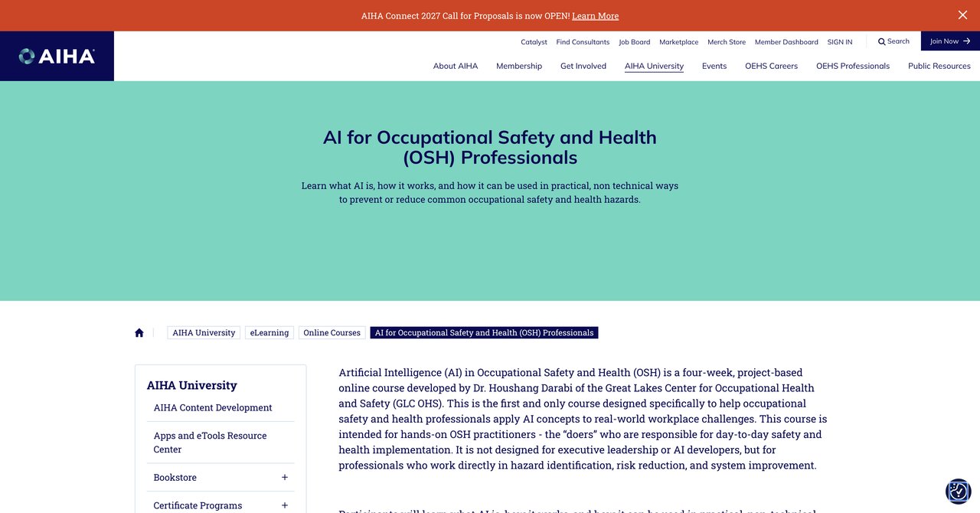Open the Merch Store link
Viewport: 980px width, 513px height.
[x=727, y=42]
